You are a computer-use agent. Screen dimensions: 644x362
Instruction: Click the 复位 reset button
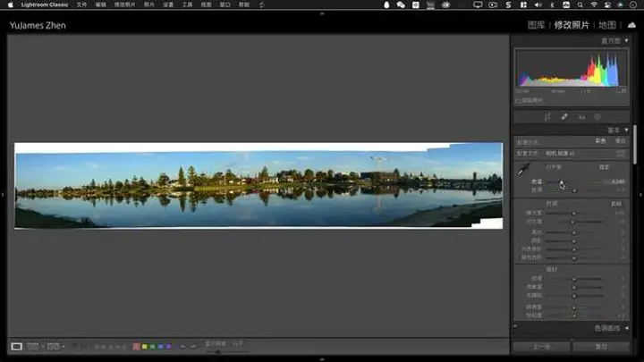(x=601, y=346)
